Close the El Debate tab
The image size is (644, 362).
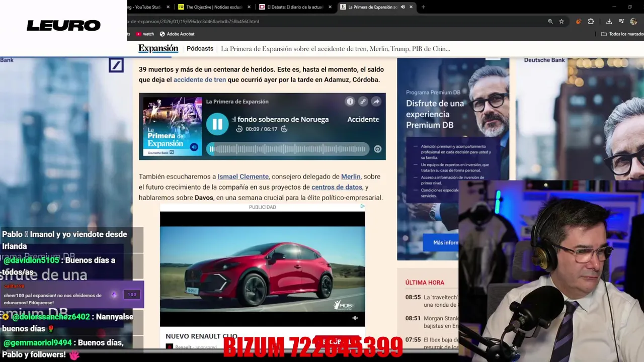click(330, 7)
